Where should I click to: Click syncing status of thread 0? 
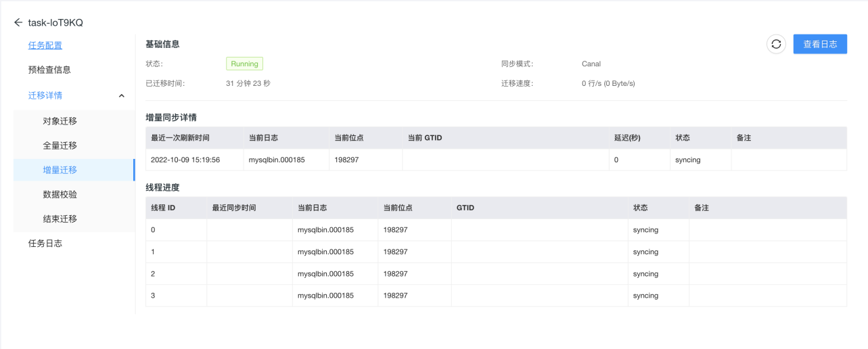[645, 230]
